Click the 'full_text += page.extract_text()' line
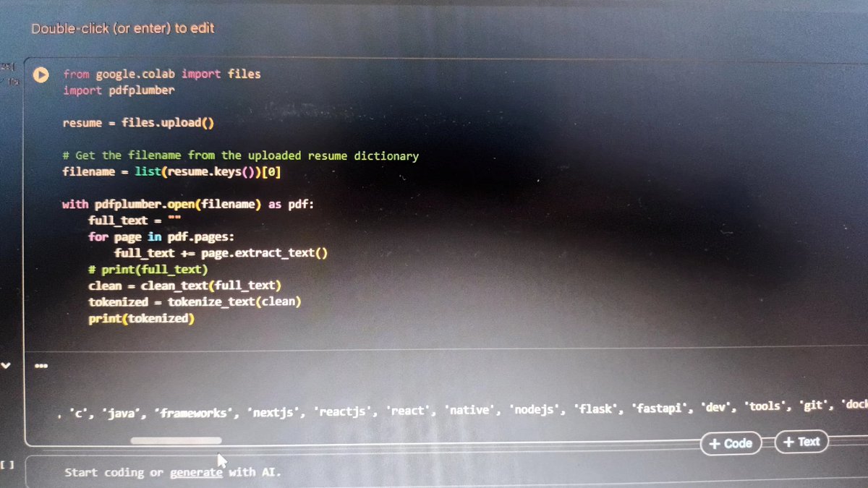Viewport: 868px width, 488px height. click(221, 253)
